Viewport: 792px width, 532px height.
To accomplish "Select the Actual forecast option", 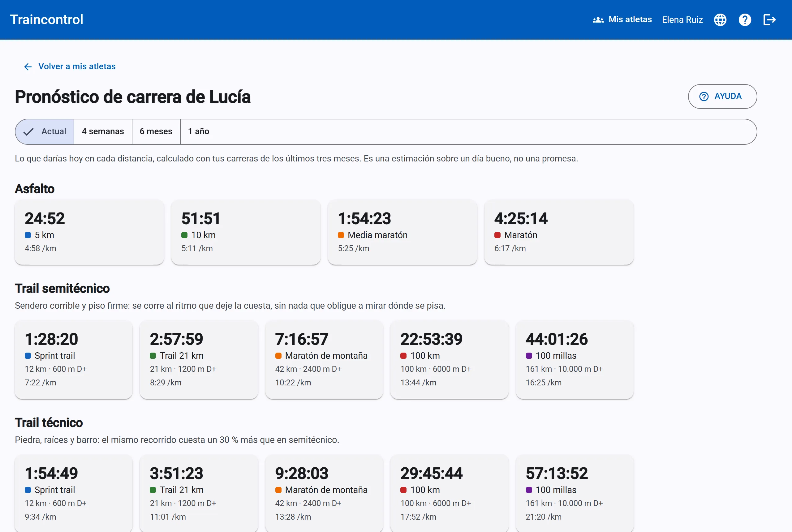I will point(45,132).
